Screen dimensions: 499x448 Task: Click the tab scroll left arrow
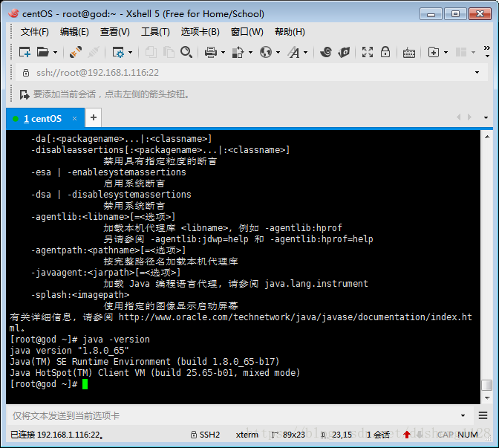pyautogui.click(x=459, y=117)
